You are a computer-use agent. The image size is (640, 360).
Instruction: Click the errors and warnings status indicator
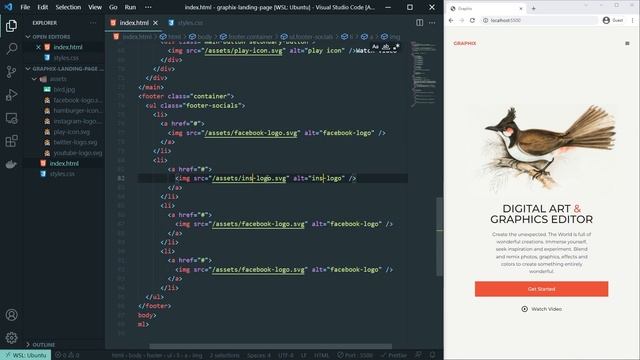(67, 355)
